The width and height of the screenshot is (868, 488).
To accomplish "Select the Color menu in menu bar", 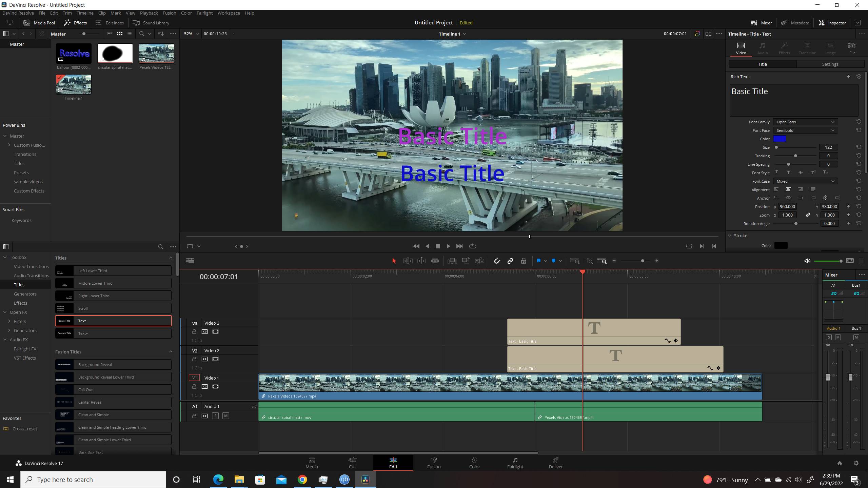I will 186,13.
